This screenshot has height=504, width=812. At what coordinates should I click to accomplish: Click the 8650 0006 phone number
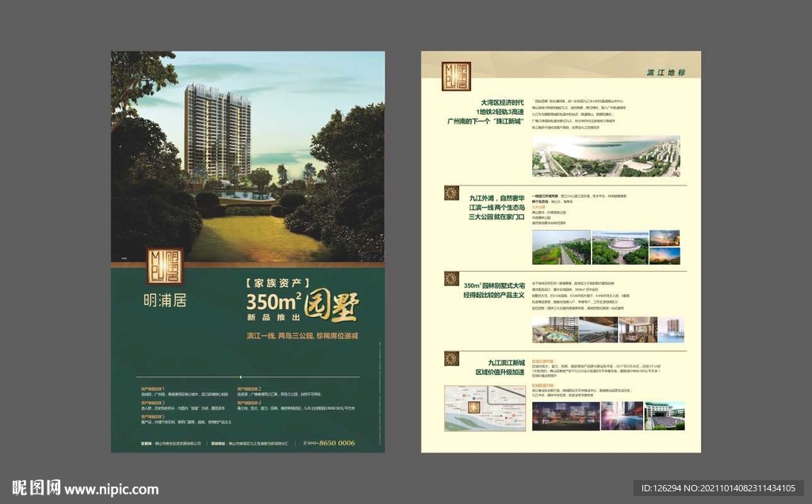click(x=337, y=443)
